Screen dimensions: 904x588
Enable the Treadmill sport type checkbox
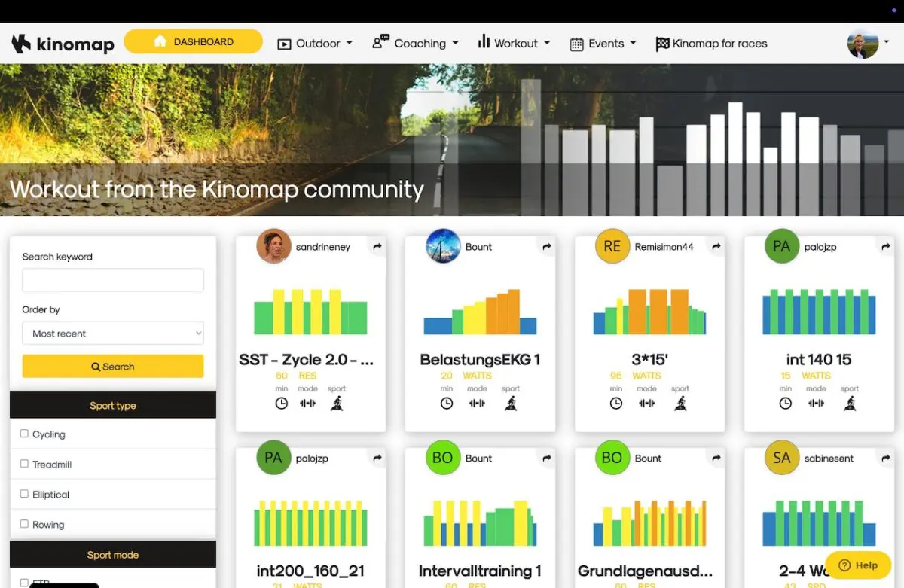pos(24,464)
